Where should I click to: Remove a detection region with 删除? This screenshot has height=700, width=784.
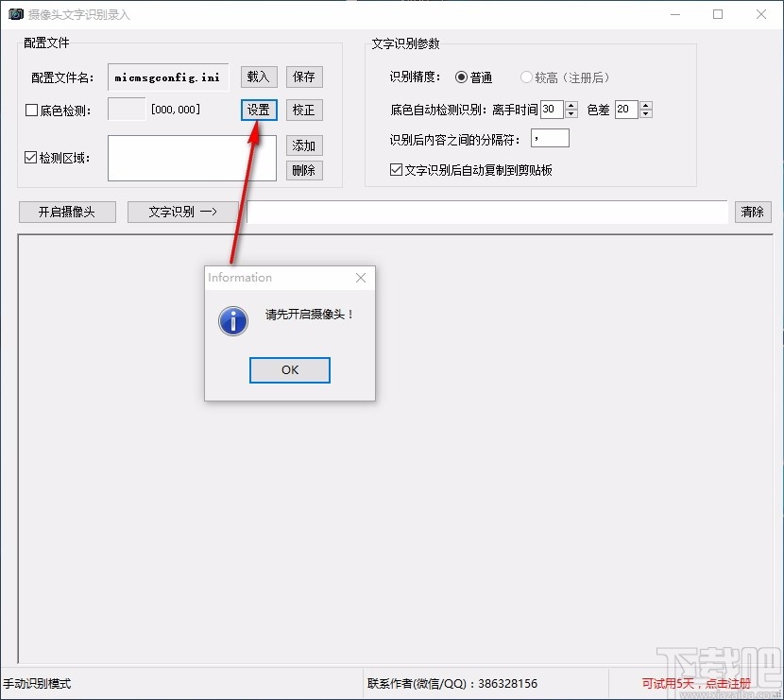click(x=304, y=170)
